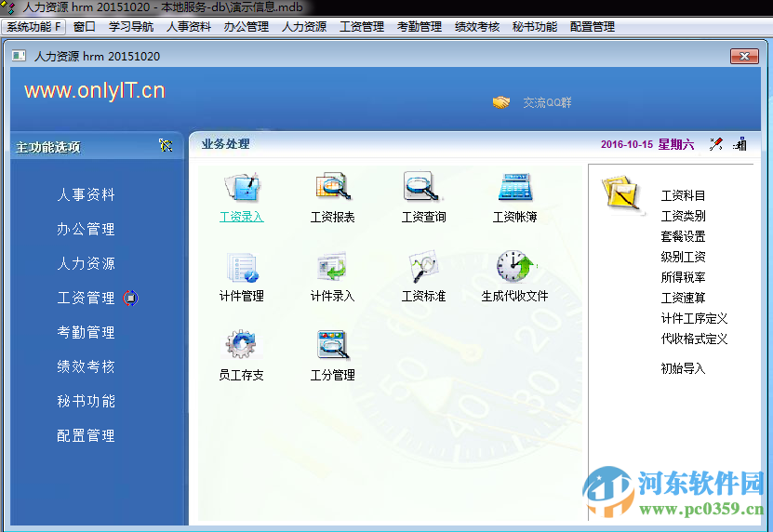The image size is (773, 532).
Task: Close the 人力资源 hrm inner window
Action: click(744, 56)
